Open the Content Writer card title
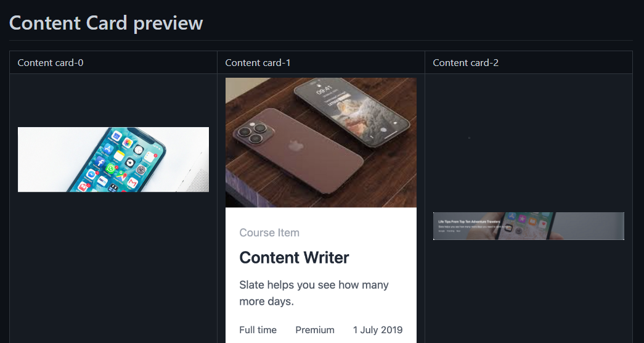 click(x=294, y=258)
